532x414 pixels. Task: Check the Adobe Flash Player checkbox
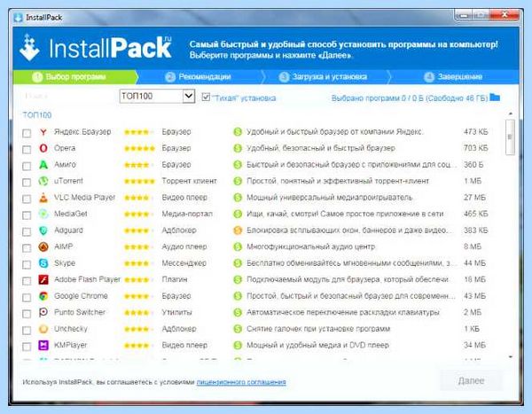(27, 281)
